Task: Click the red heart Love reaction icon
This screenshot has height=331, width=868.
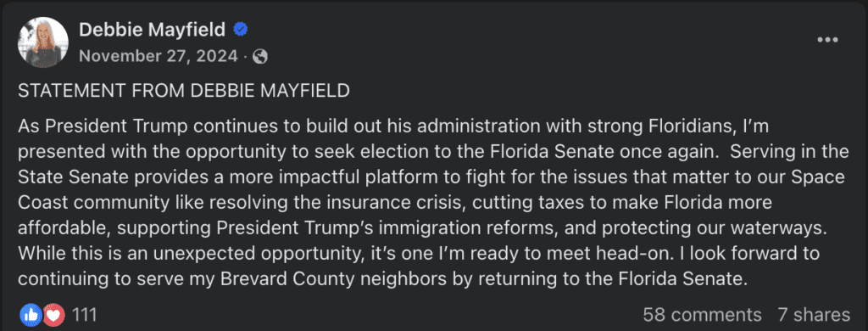Action: 53,316
